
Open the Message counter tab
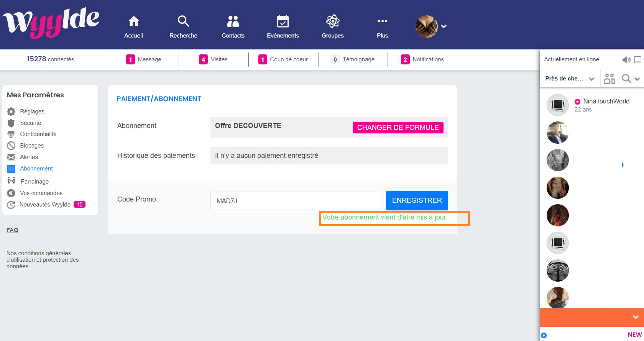pos(144,59)
